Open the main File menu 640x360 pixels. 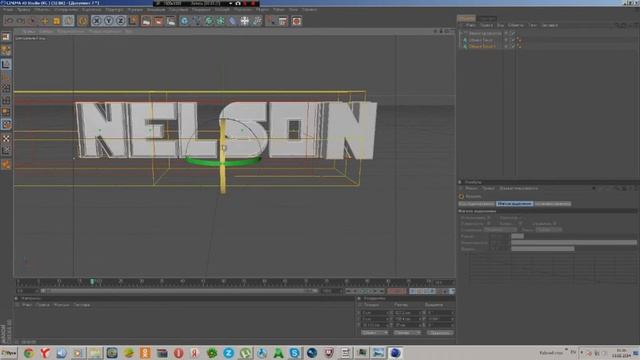[x=7, y=9]
